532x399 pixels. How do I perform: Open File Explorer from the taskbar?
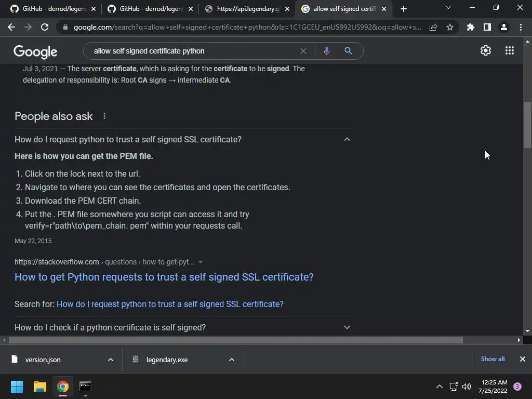click(x=39, y=387)
